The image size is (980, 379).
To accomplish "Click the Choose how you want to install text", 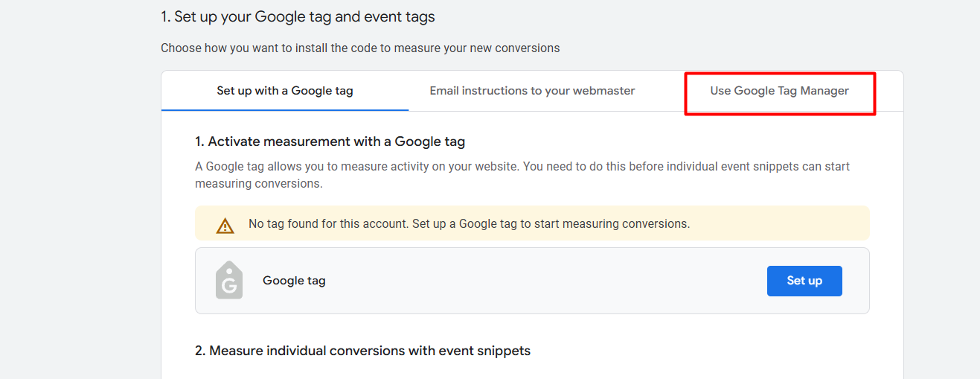I will [360, 48].
